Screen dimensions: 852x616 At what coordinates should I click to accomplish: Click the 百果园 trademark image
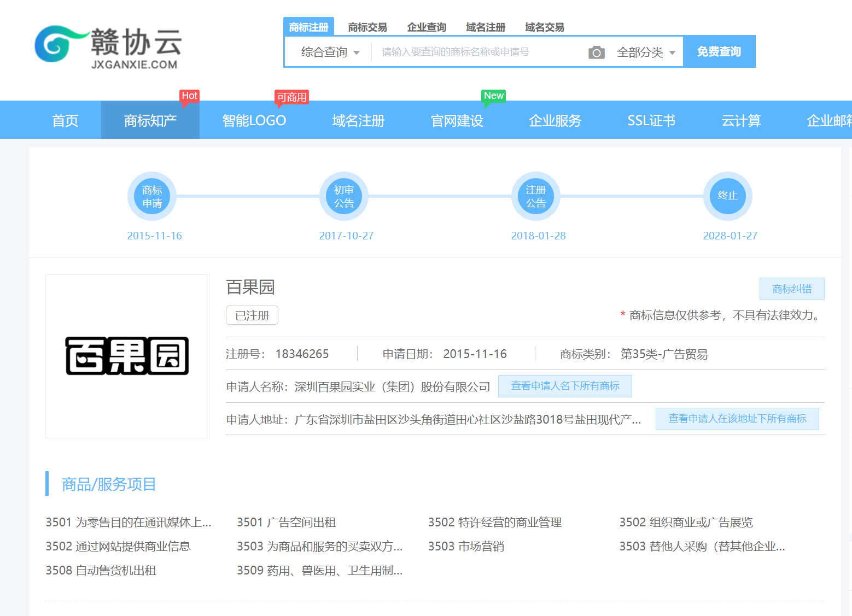pos(127,356)
